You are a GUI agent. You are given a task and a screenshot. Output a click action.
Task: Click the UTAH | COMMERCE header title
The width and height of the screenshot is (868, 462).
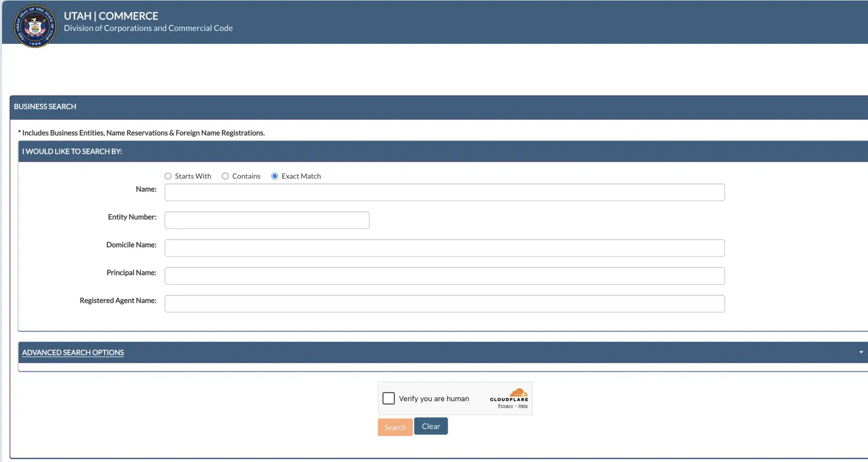point(111,16)
